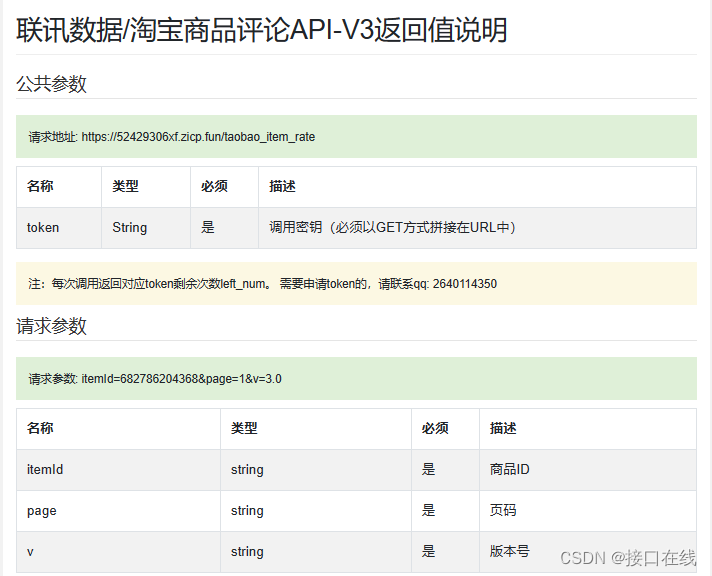Click the 版本号 description cell
This screenshot has height=576, width=712.
(588, 551)
